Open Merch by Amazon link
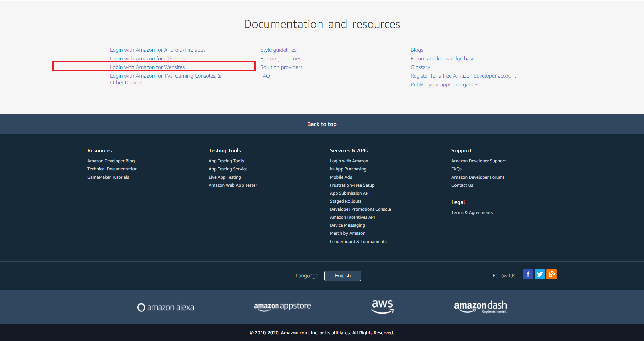 [348, 233]
